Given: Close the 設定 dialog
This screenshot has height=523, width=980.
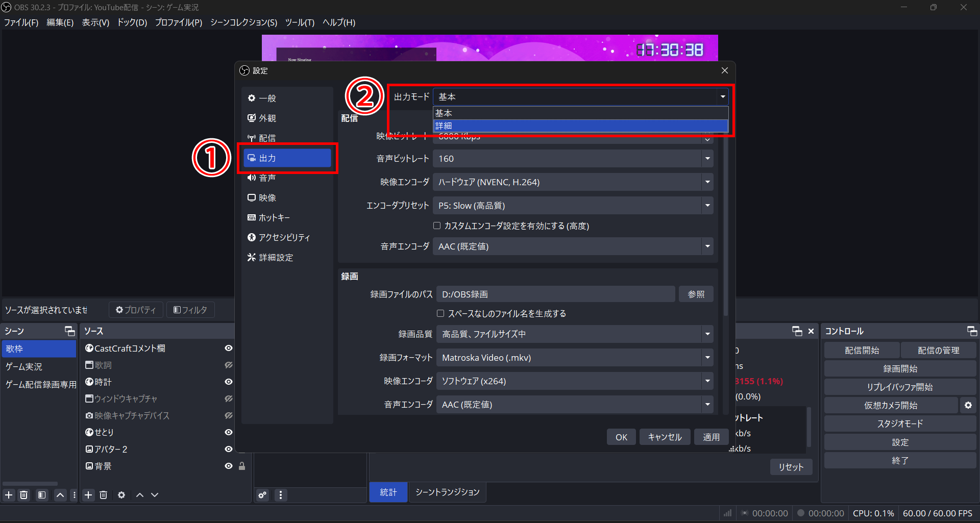Looking at the screenshot, I should (725, 70).
